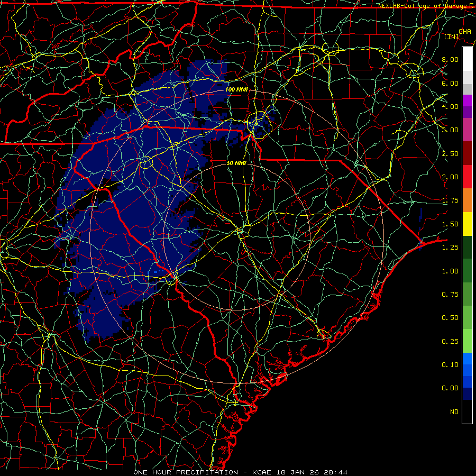Select the orange legend swatch
Viewport: 476px width, 476px height.
[x=467, y=200]
